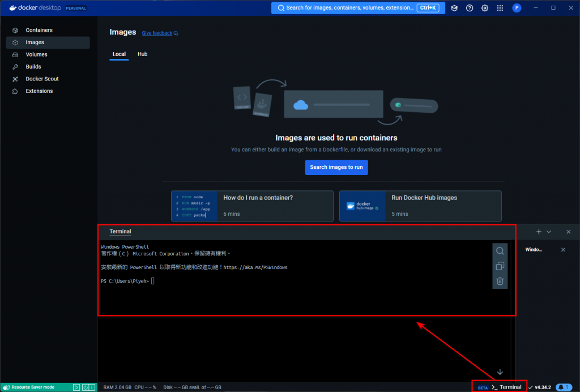Click the Images page heading

point(123,32)
